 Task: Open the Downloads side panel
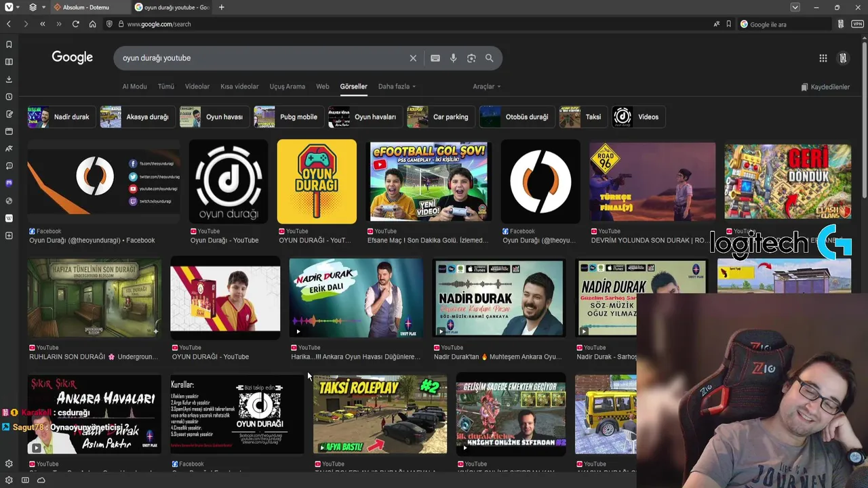click(x=9, y=79)
